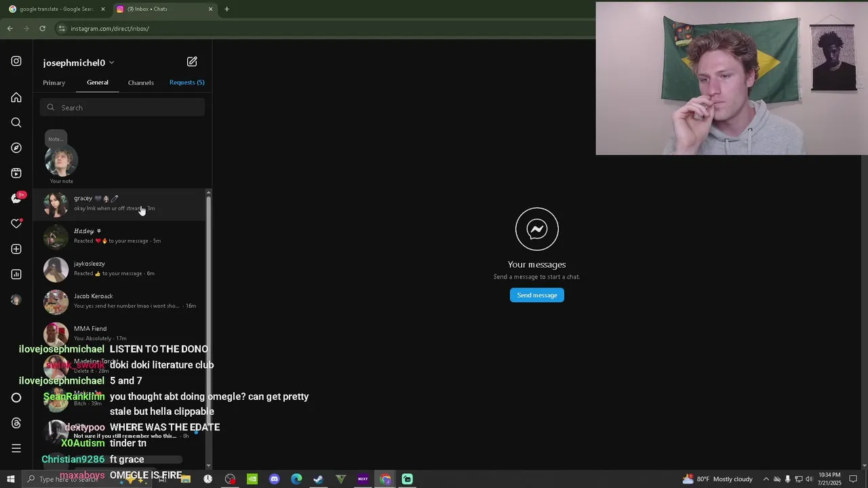Open the Explore compass icon
Image resolution: width=868 pixels, height=488 pixels.
(x=16, y=148)
